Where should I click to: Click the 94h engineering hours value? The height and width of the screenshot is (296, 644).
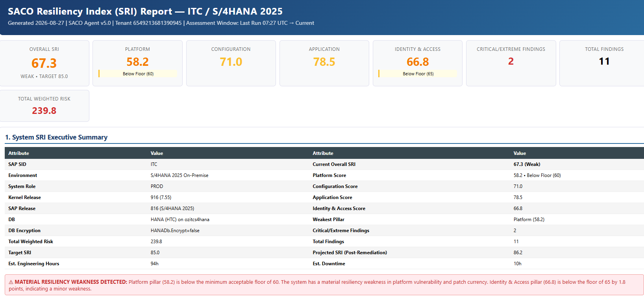tap(155, 264)
